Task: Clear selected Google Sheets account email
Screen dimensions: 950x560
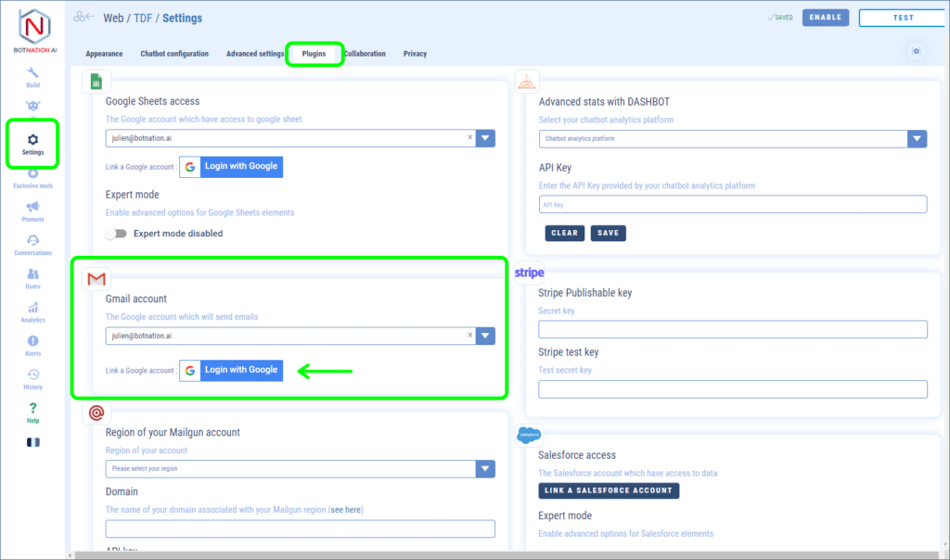Action: pos(469,138)
